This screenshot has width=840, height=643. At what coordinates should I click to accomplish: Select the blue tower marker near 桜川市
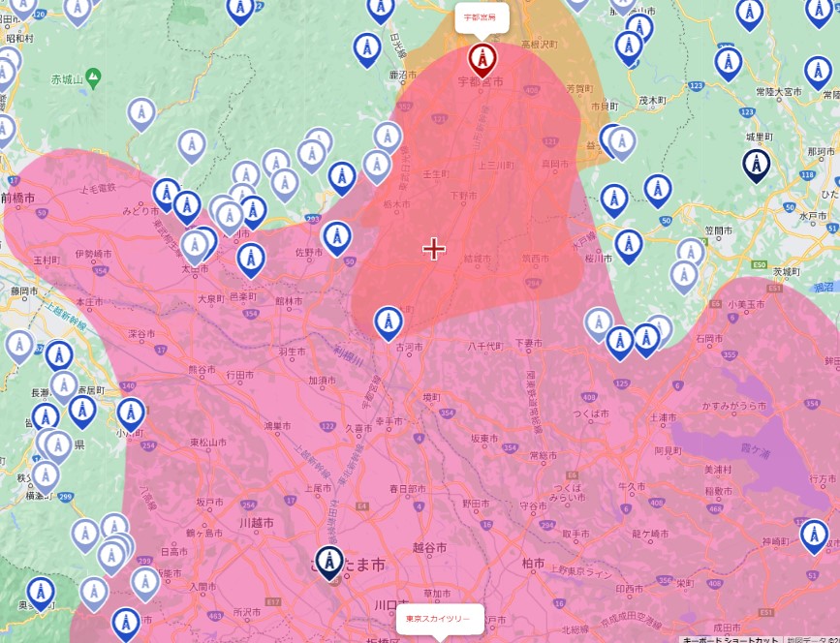(628, 244)
